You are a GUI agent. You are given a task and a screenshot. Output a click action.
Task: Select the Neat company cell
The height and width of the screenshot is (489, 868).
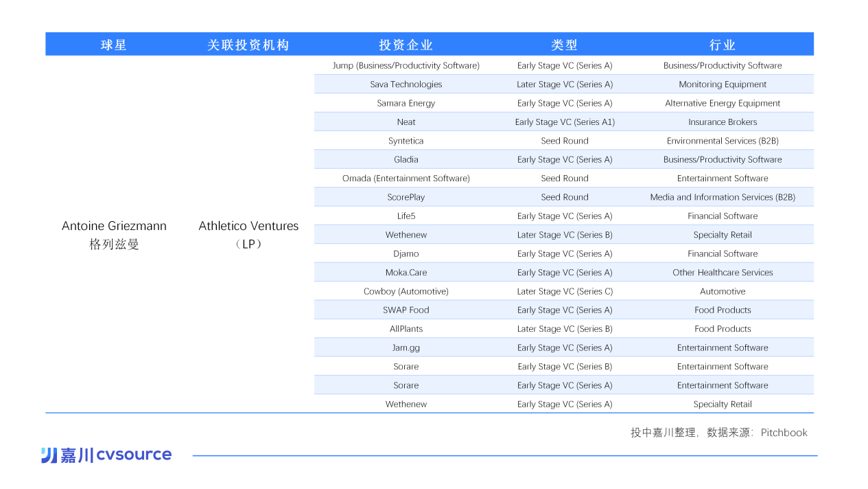point(406,122)
